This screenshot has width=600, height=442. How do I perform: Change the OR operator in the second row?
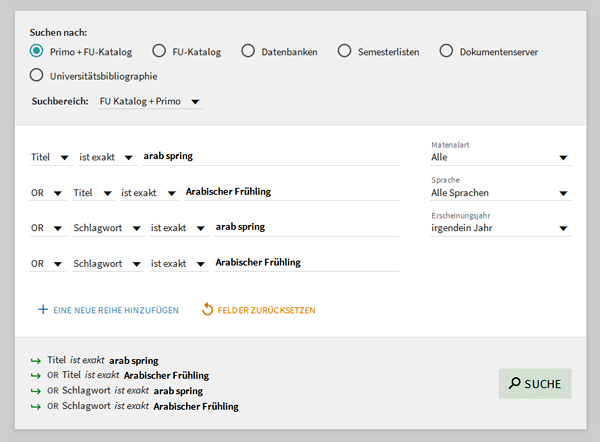point(47,193)
